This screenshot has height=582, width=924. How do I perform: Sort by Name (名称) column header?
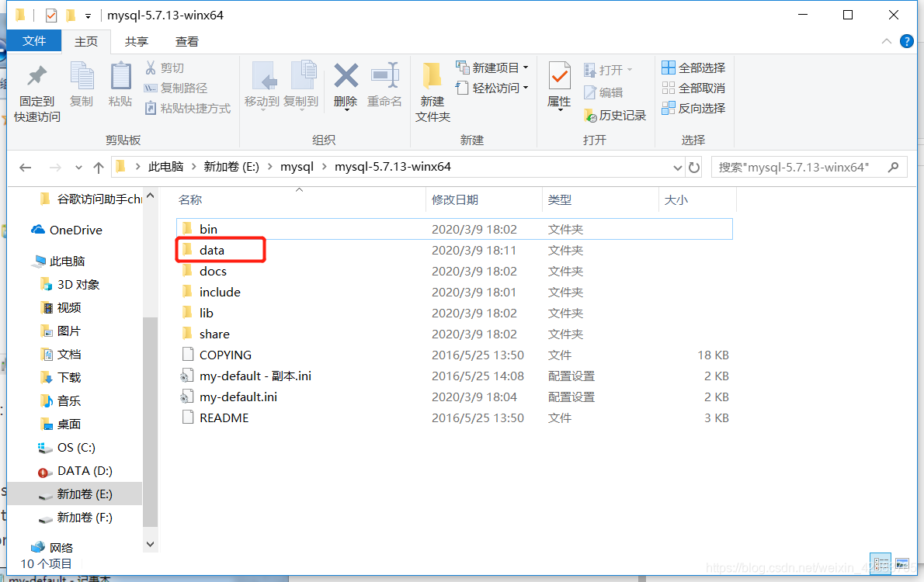coord(300,199)
